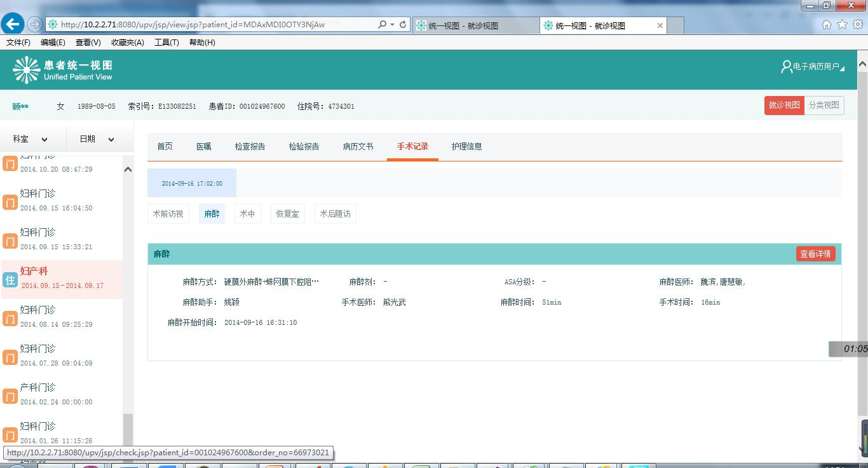
Task: Click the refresh icon in address bar
Action: click(x=403, y=25)
